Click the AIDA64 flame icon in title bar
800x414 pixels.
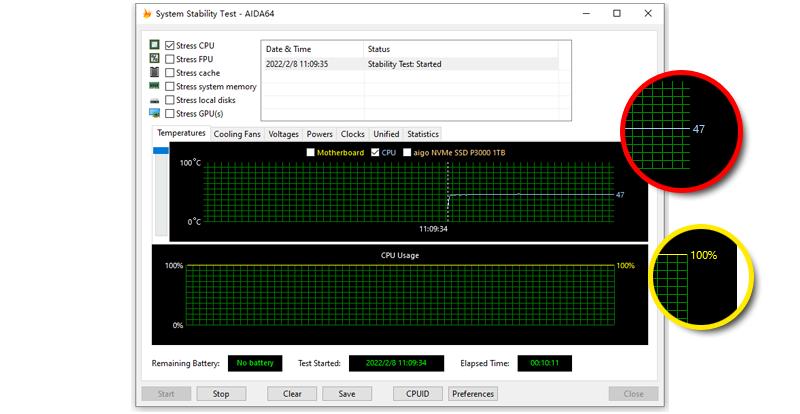(149, 13)
